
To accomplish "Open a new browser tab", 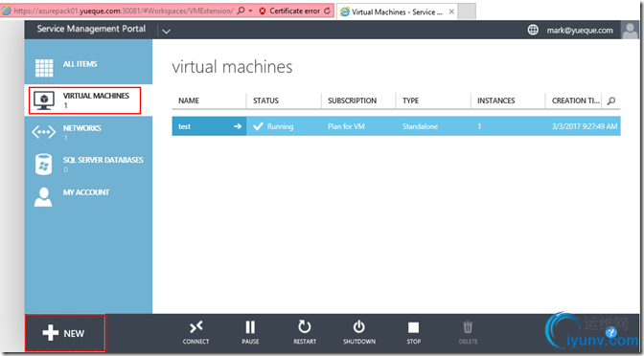I will click(467, 11).
